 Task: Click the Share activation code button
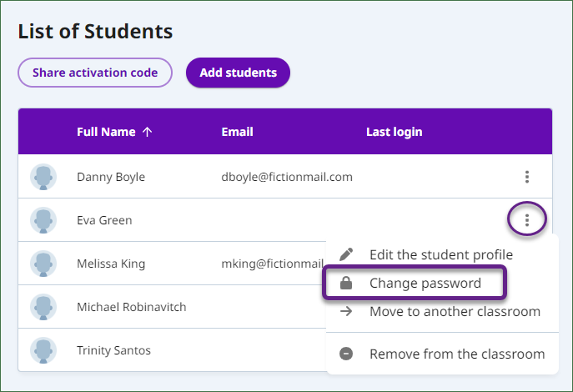(95, 73)
